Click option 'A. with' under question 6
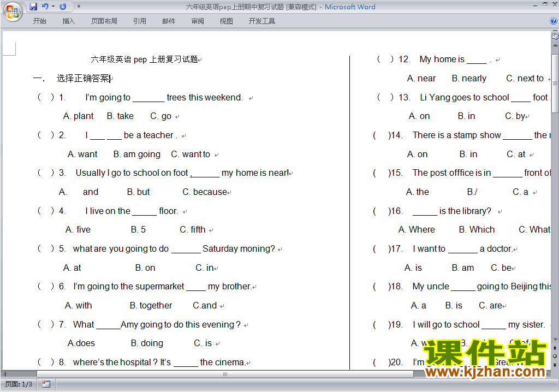 78,306
